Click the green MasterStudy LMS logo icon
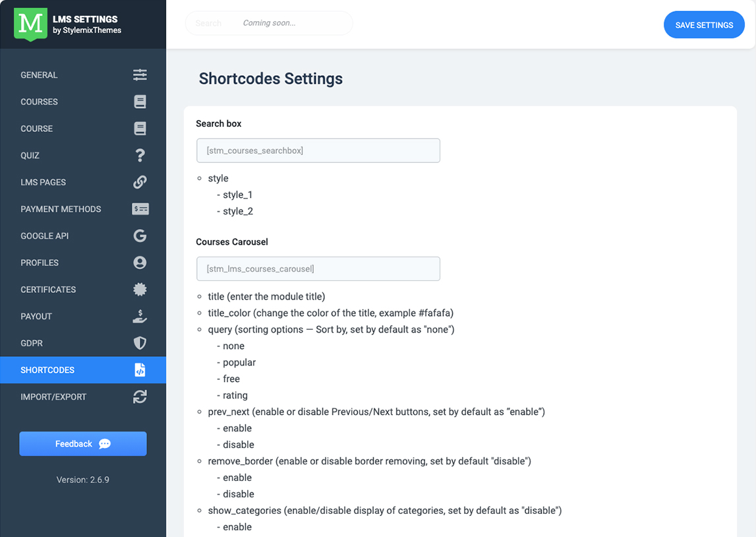756x537 pixels. point(30,24)
